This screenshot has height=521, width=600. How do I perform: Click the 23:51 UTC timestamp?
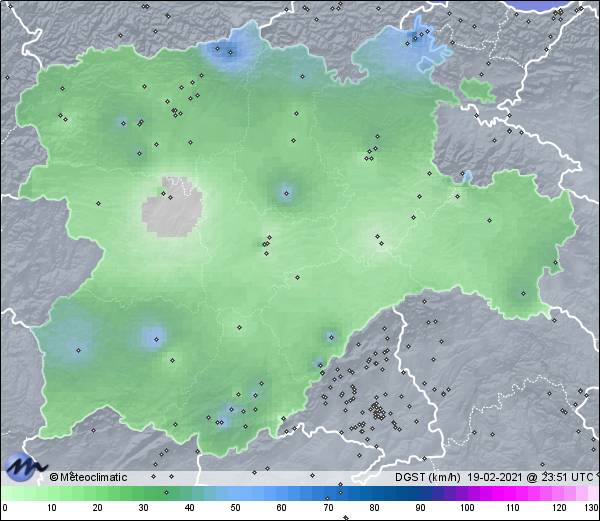(x=567, y=477)
